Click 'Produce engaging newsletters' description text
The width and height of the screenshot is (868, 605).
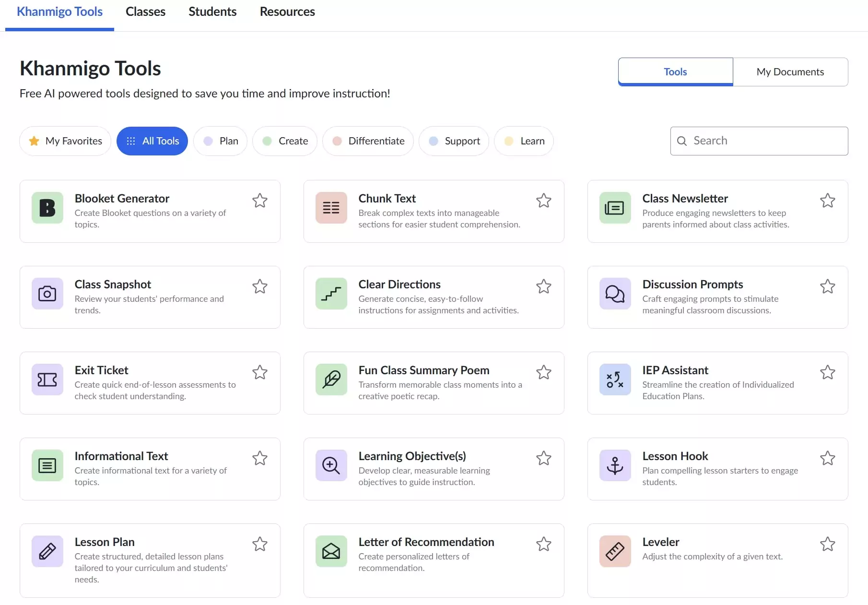coord(716,219)
